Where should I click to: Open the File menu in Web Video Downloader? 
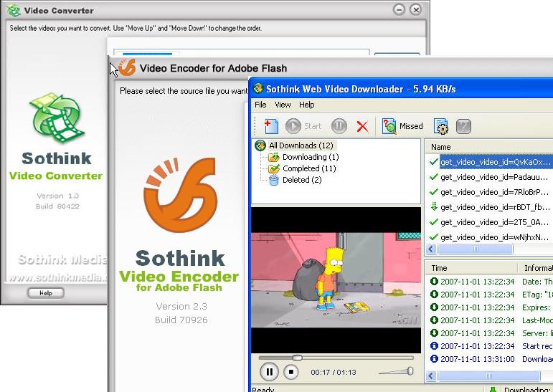coord(260,105)
